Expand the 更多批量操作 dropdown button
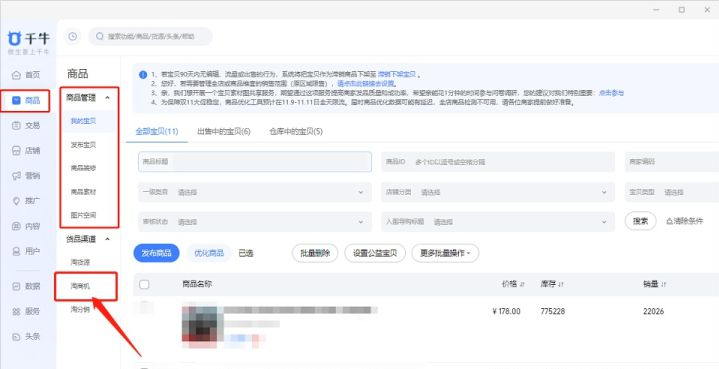 click(445, 253)
